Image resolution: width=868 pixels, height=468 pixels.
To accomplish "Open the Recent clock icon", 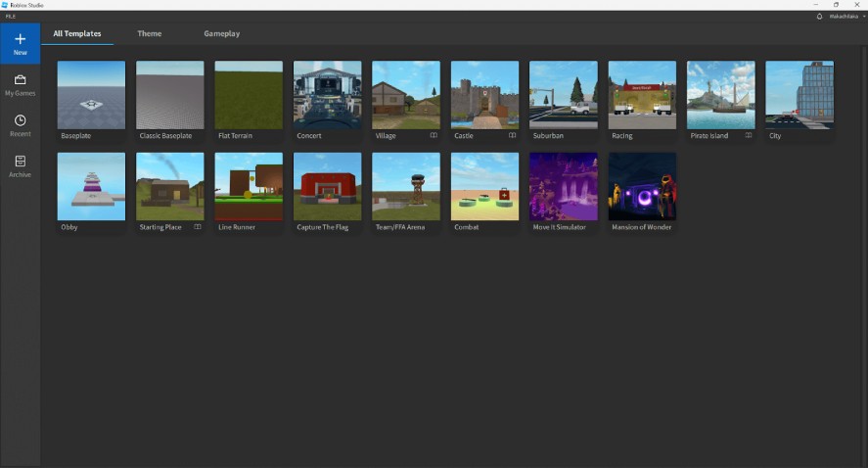I will coord(20,120).
